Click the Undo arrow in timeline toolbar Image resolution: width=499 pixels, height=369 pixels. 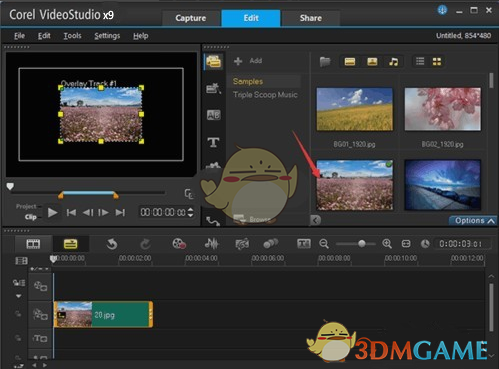[112, 244]
